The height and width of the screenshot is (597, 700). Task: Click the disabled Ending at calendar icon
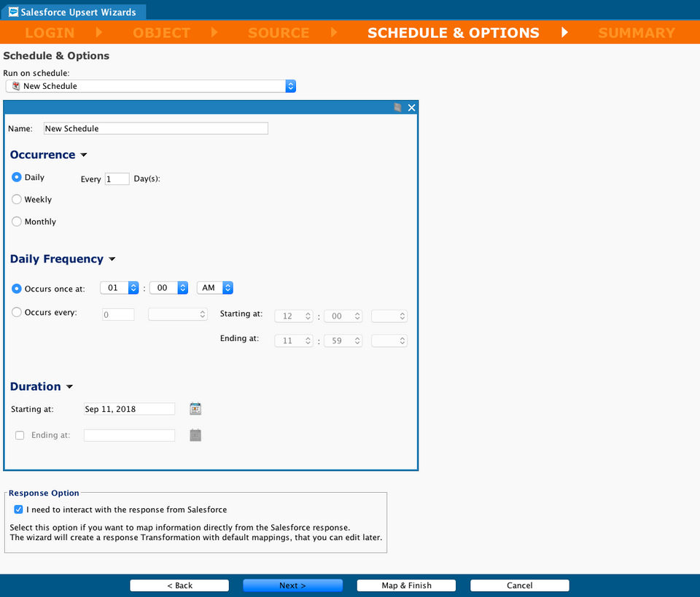tap(195, 435)
